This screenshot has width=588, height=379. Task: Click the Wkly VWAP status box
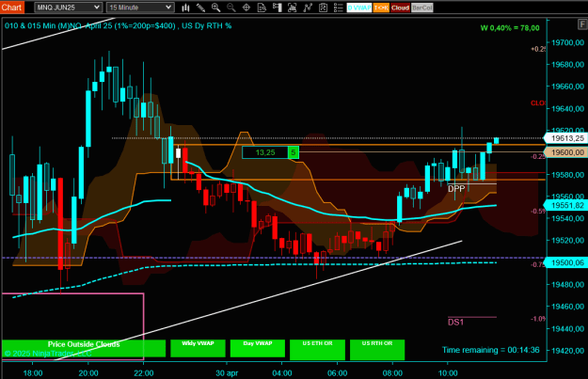(x=198, y=348)
